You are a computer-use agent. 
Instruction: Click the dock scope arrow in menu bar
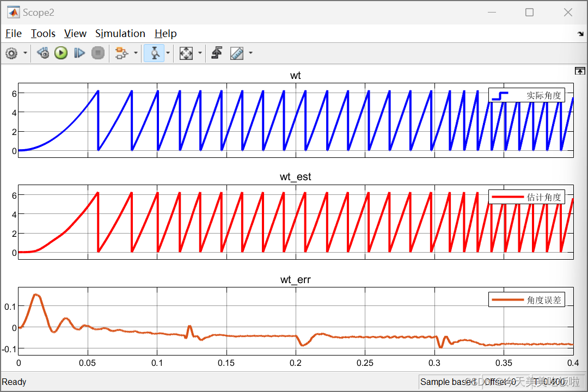580,34
